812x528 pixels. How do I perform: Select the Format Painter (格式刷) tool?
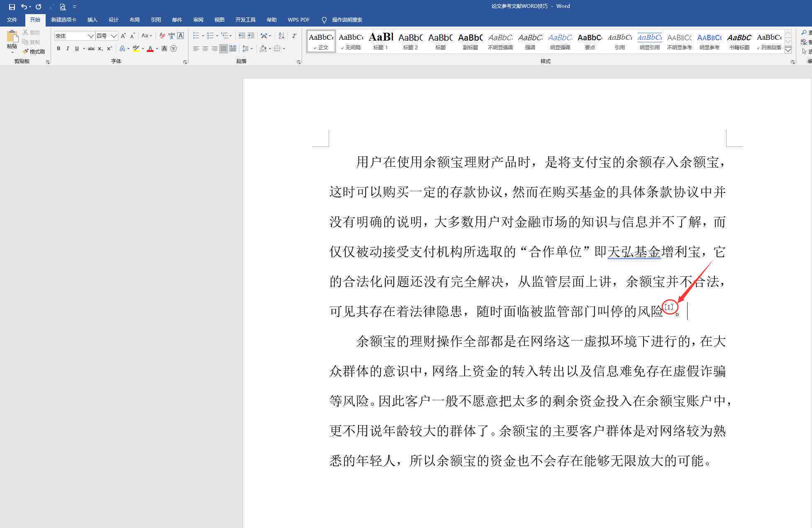click(x=34, y=51)
